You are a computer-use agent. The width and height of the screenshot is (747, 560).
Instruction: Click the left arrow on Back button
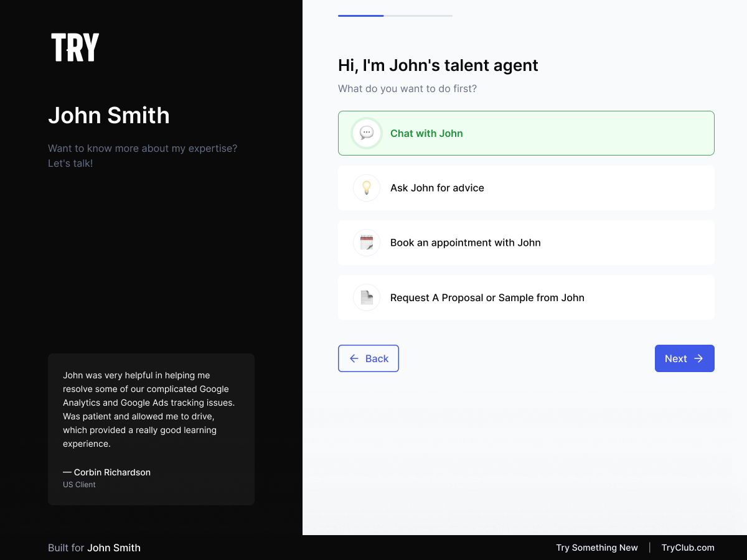354,358
